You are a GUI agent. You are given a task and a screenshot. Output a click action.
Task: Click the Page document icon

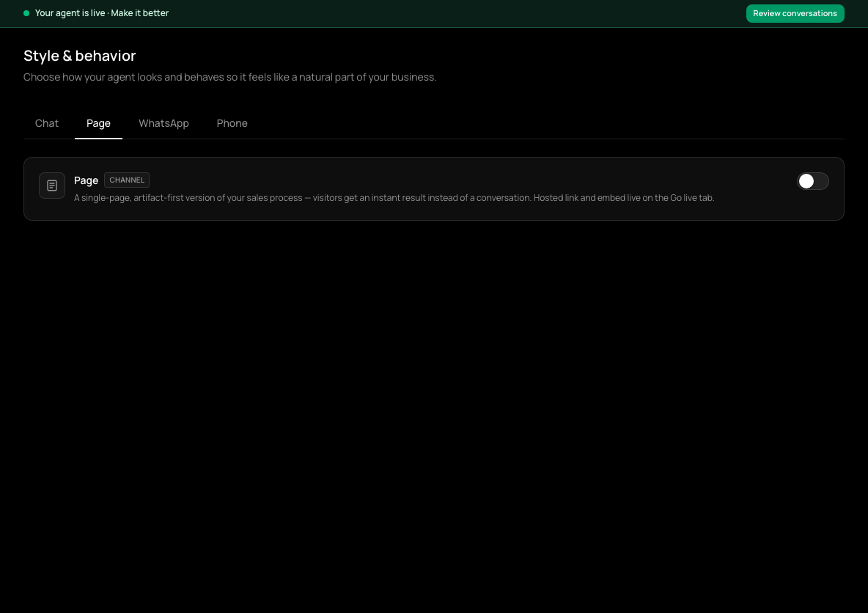point(52,186)
